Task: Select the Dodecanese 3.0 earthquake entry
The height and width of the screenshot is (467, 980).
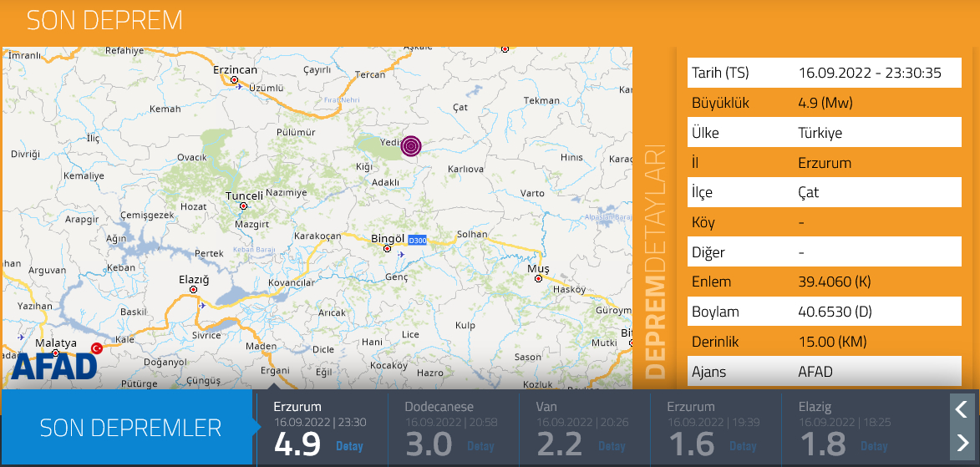Action: click(x=451, y=427)
